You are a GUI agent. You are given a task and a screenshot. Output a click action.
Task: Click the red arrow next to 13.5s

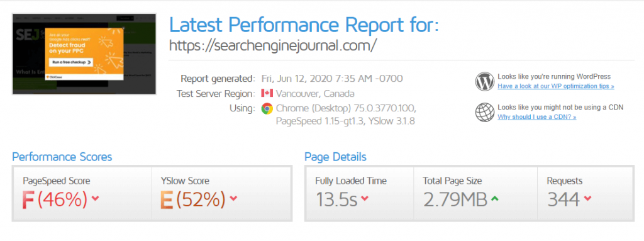[x=364, y=199]
